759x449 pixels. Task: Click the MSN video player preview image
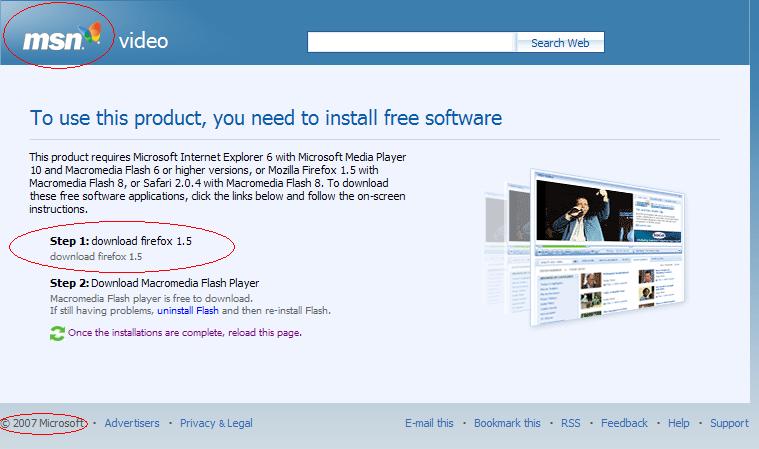(x=585, y=248)
